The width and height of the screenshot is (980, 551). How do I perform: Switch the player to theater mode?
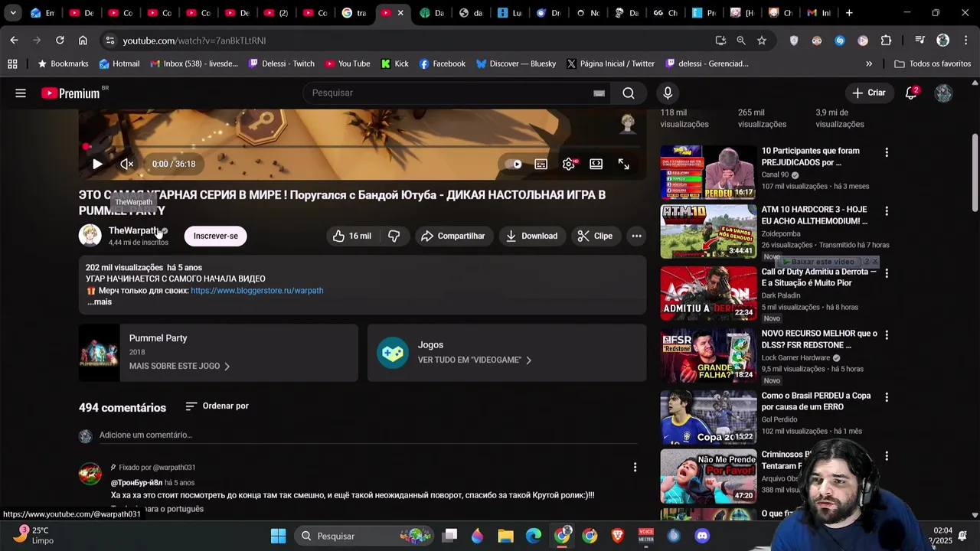click(x=596, y=164)
